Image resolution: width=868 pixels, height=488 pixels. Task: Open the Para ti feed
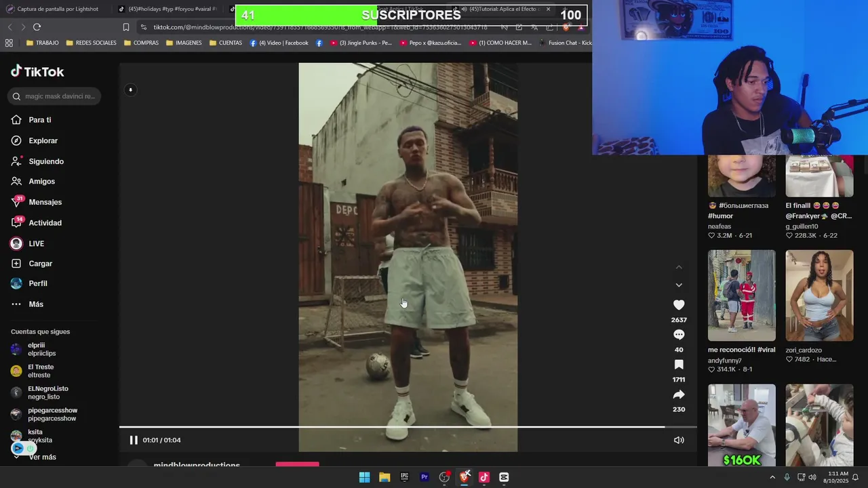(31, 120)
